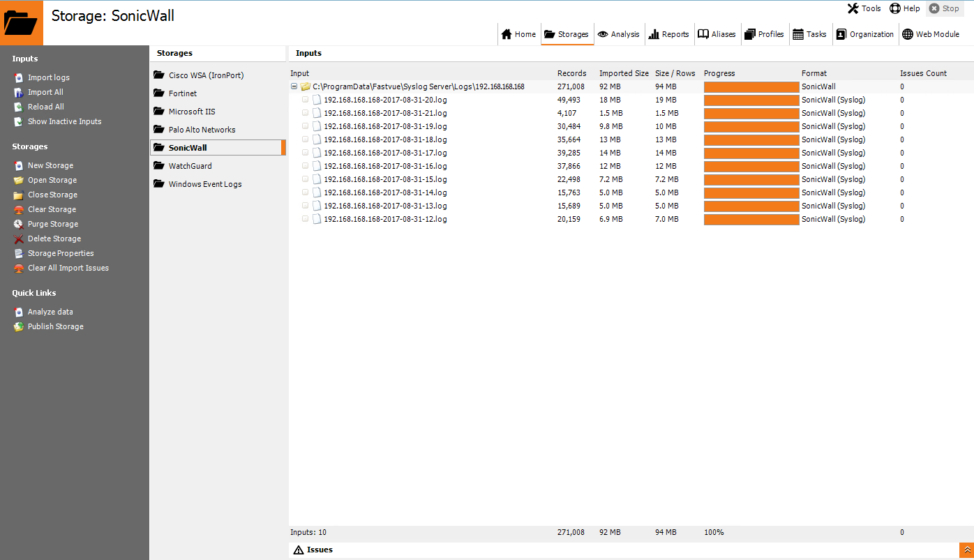This screenshot has height=560, width=974.
Task: Click the Purge Storage link text
Action: pyautogui.click(x=53, y=224)
